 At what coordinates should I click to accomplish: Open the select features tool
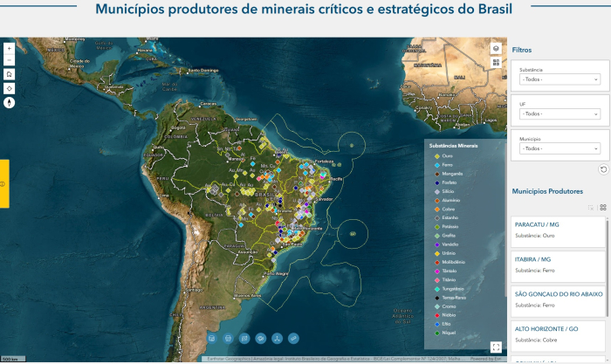coord(261,339)
